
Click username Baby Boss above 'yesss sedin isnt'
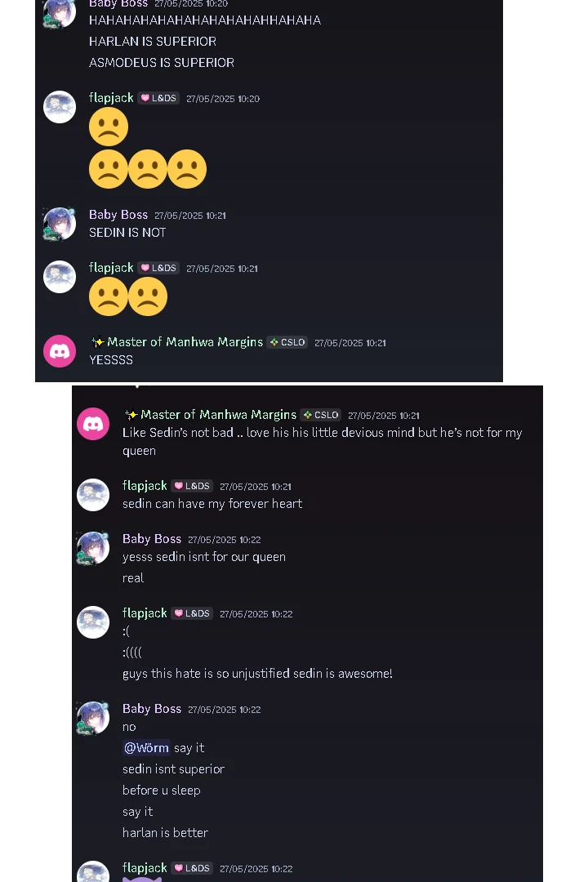pyautogui.click(x=152, y=539)
